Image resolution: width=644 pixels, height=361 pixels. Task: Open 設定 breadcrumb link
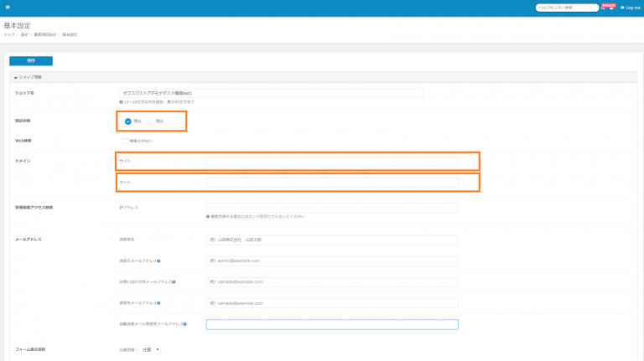point(24,34)
